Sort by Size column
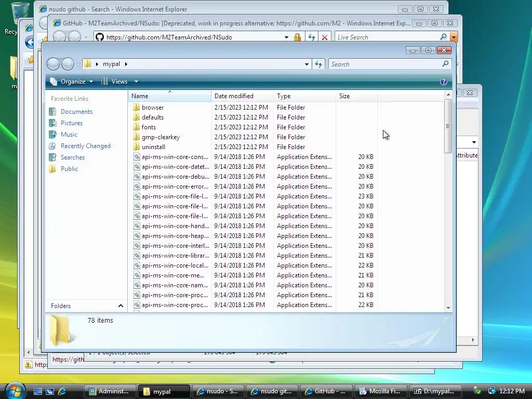This screenshot has width=532, height=399. coord(356,96)
